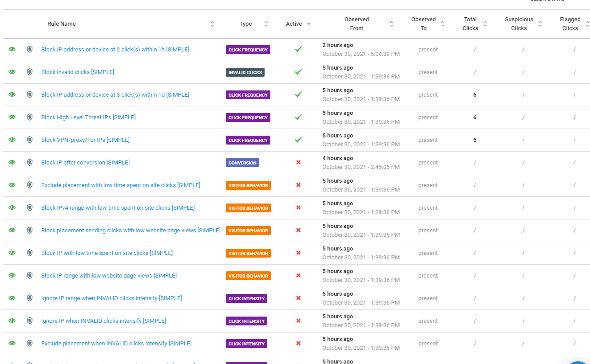The width and height of the screenshot is (590, 364).
Task: Sort by Flagged Clicks column arrows
Action: [587, 24]
